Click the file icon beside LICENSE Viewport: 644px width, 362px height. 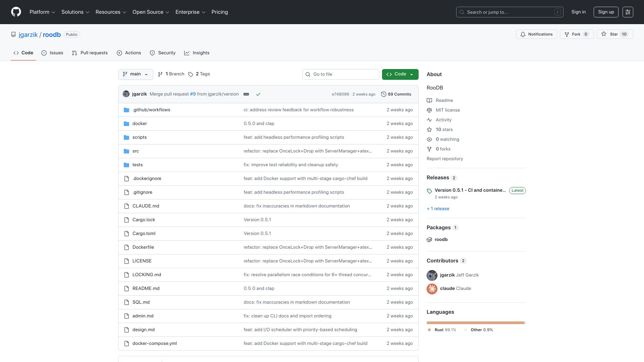coord(126,261)
